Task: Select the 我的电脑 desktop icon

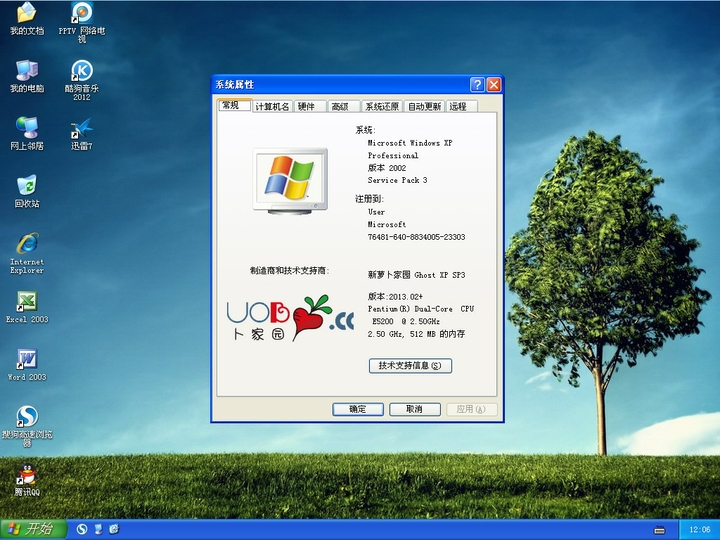Action: click(x=27, y=76)
